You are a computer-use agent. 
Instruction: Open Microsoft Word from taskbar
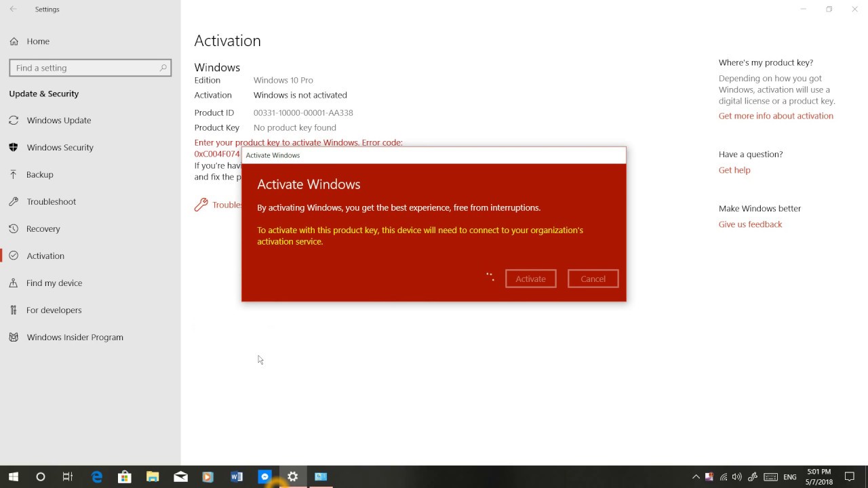coord(237,477)
